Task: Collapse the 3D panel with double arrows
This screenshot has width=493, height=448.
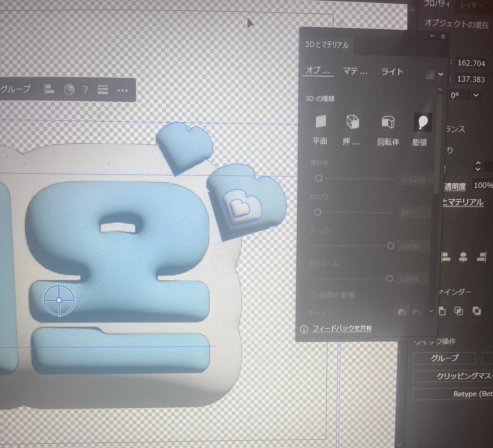Action: (432, 36)
